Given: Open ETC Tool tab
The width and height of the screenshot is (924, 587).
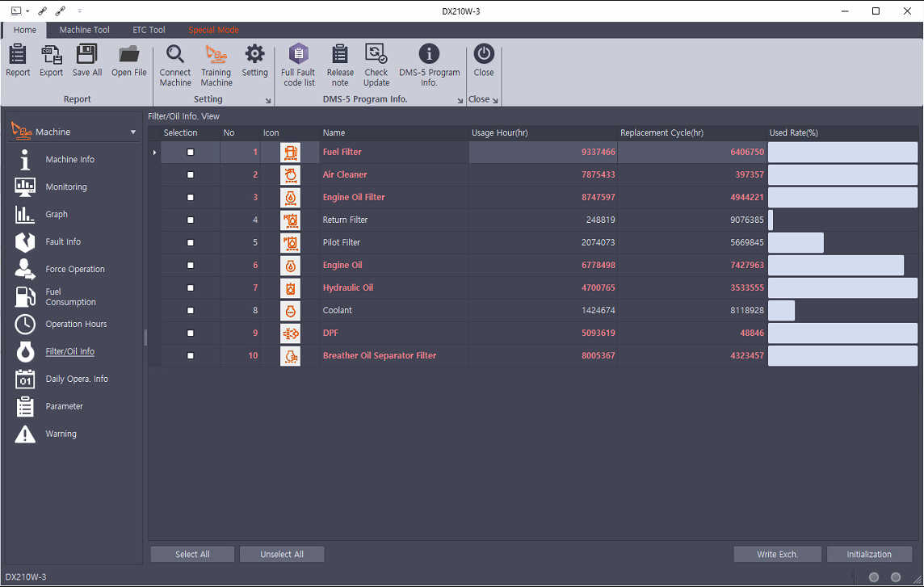Looking at the screenshot, I should coord(149,29).
